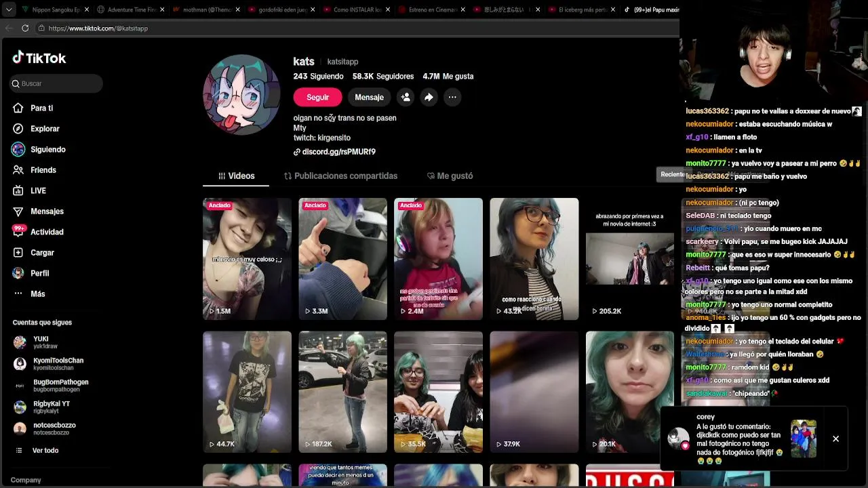The image size is (868, 488).
Task: Click the Buscar search field
Action: 56,83
